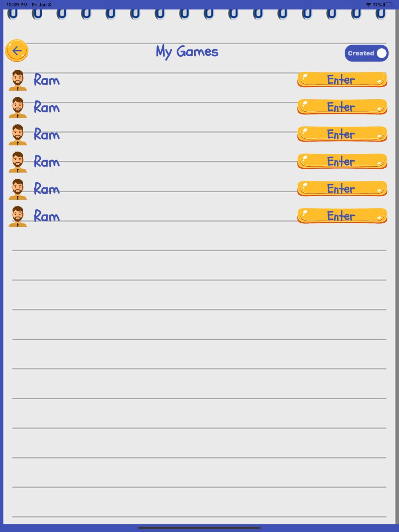Open the first Ram name label
This screenshot has height=532, width=399.
[x=47, y=80]
